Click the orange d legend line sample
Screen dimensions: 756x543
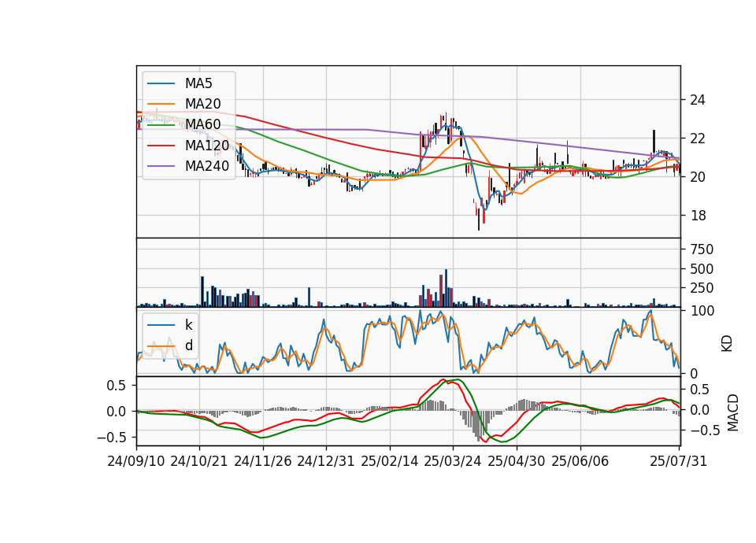[161, 345]
